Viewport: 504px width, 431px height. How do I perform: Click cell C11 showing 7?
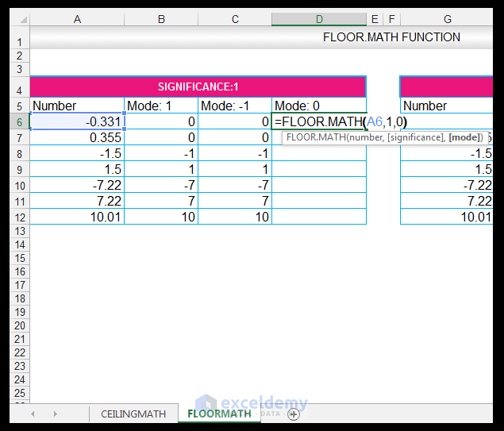point(235,201)
